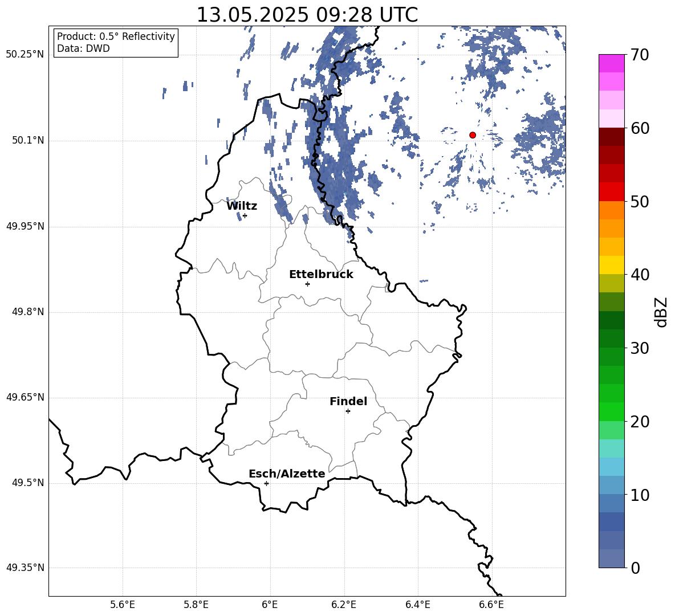Image resolution: width=675 pixels, height=616 pixels.
Task: Click the 'Product: 0.5° Reflectivity' text
Action: [116, 36]
